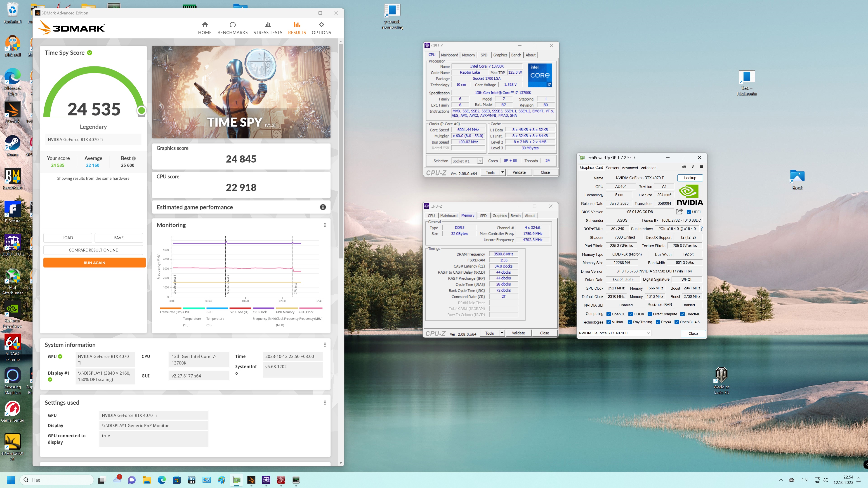Toggle the PhysX checkbox in GPU-Z

(x=658, y=322)
